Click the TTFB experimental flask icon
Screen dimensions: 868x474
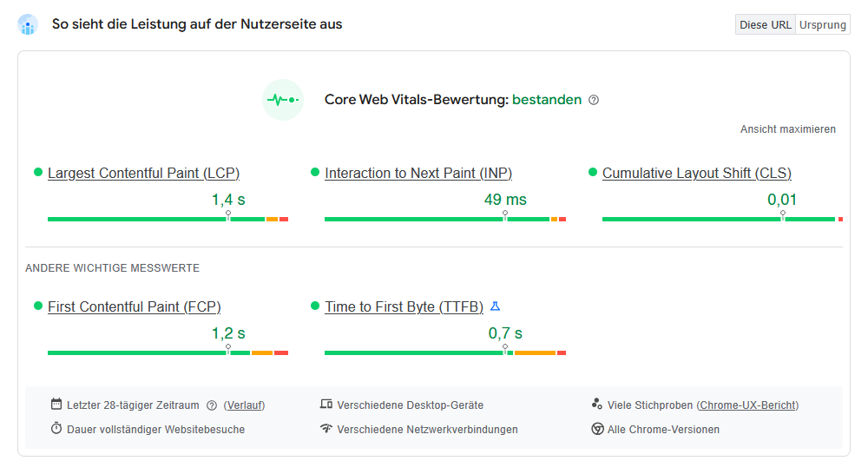(496, 306)
